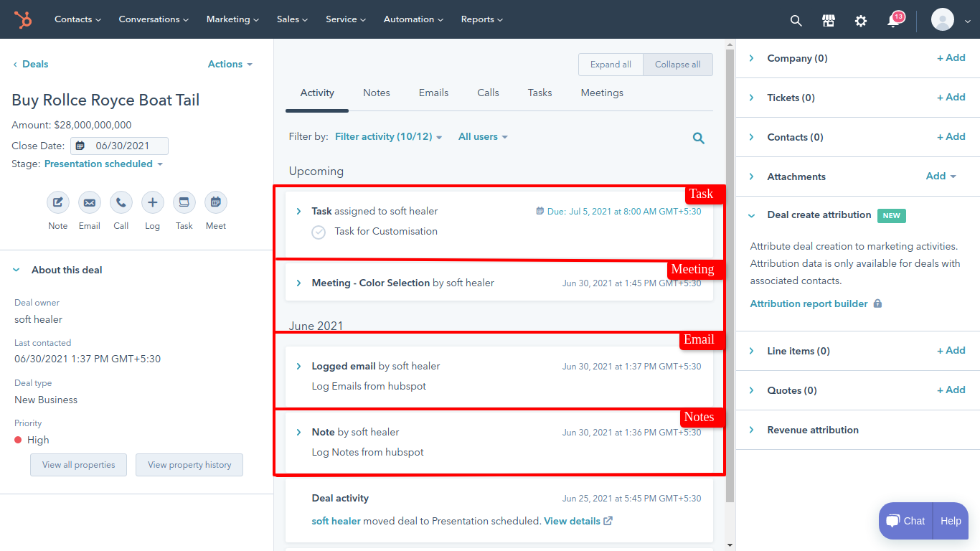Viewport: 980px width, 551px height.
Task: Create a Note using the pencil icon
Action: pyautogui.click(x=58, y=203)
